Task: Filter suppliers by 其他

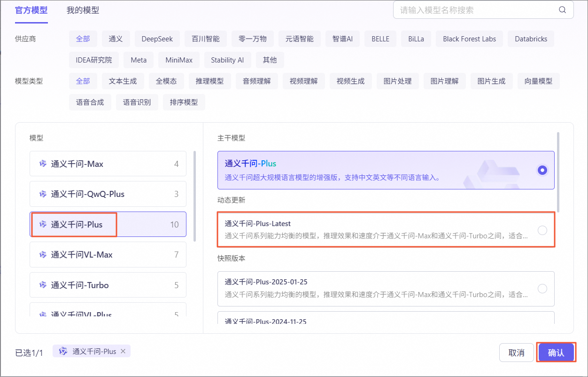Action: 270,60
